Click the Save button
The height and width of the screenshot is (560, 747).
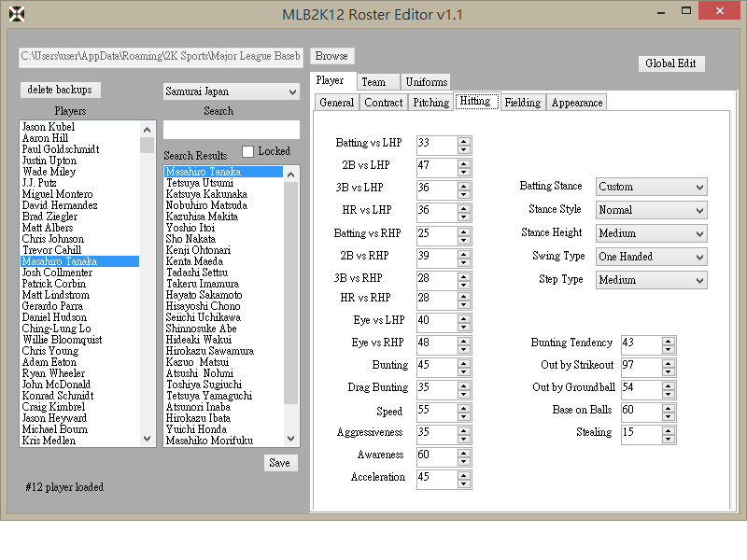280,463
